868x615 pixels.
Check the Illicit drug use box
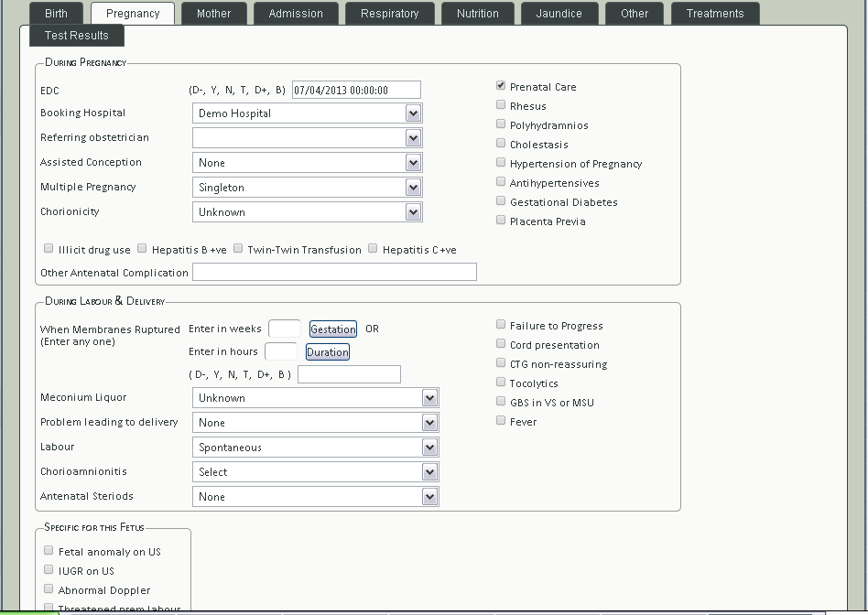point(49,249)
